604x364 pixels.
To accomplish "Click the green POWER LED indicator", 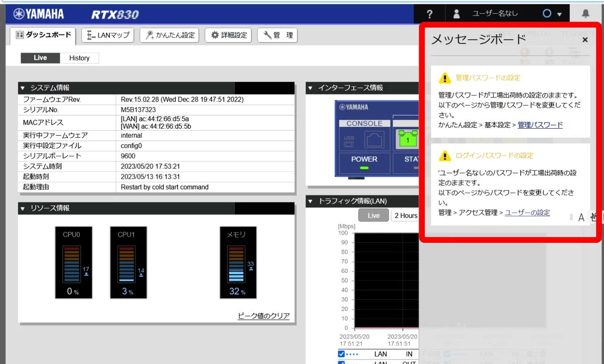I will (364, 168).
